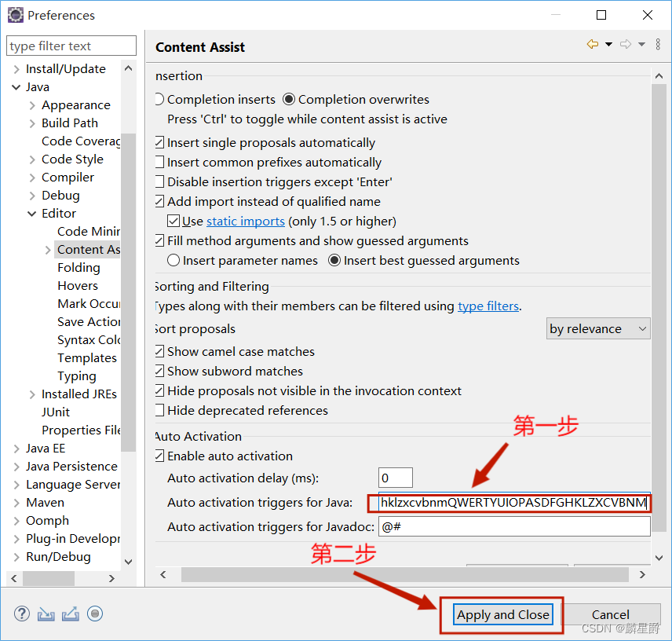Select Oomph in the tree
672x641 pixels.
pos(47,521)
